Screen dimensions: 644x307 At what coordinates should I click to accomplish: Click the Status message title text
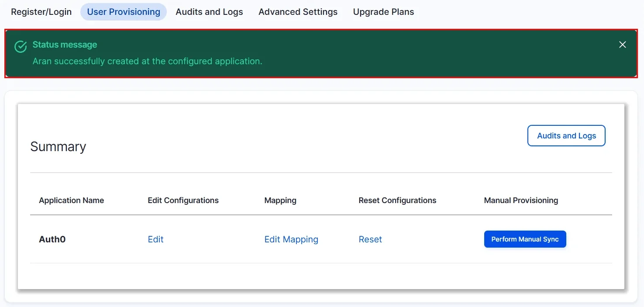(65, 45)
